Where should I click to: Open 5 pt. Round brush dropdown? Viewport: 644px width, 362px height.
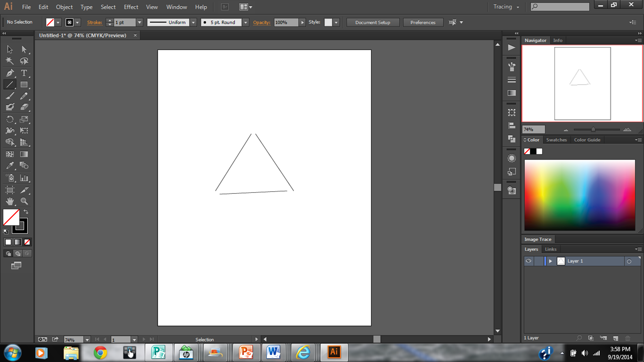[246, 22]
